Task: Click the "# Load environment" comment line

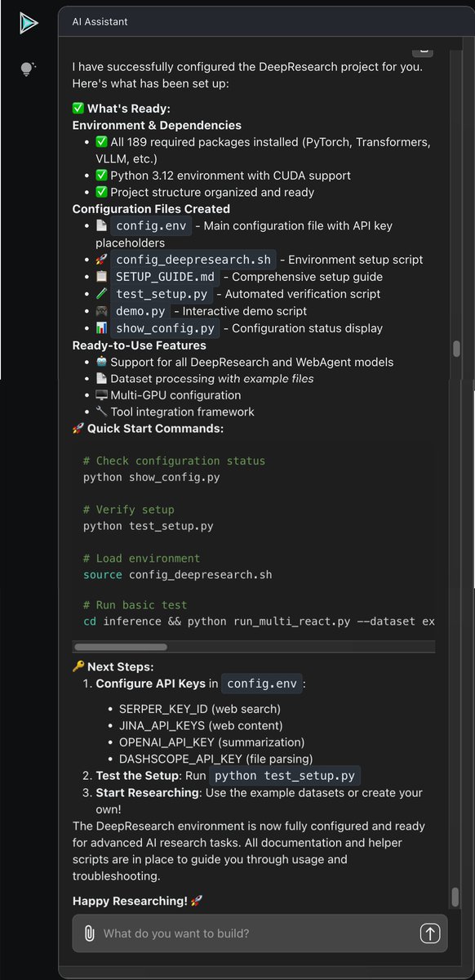Action: pyautogui.click(x=141, y=559)
